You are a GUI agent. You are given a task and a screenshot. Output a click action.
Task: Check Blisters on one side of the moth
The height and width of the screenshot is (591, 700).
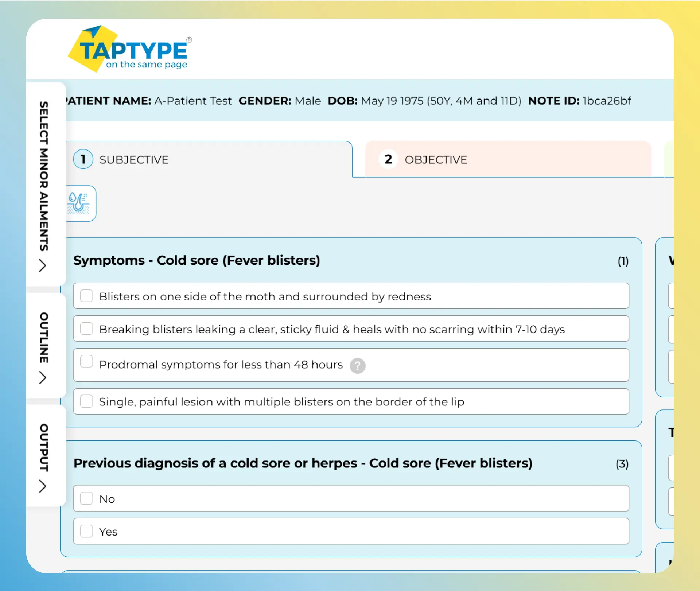click(x=86, y=296)
